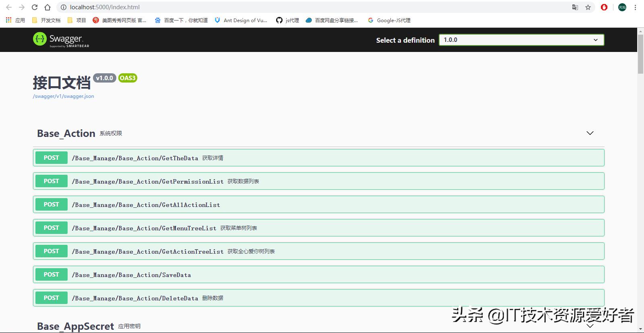Collapse the Base_Action section chevron

590,133
